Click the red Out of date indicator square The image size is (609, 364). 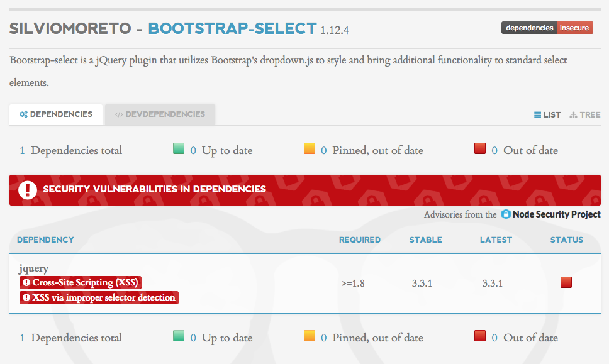pos(480,148)
